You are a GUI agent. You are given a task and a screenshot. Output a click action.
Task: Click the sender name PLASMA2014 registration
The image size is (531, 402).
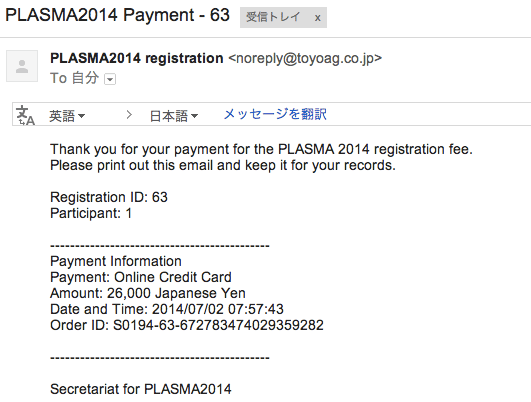tap(136, 58)
